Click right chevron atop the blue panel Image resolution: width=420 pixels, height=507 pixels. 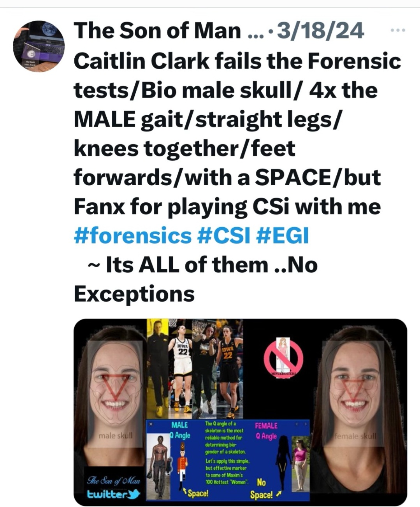pos(306,424)
